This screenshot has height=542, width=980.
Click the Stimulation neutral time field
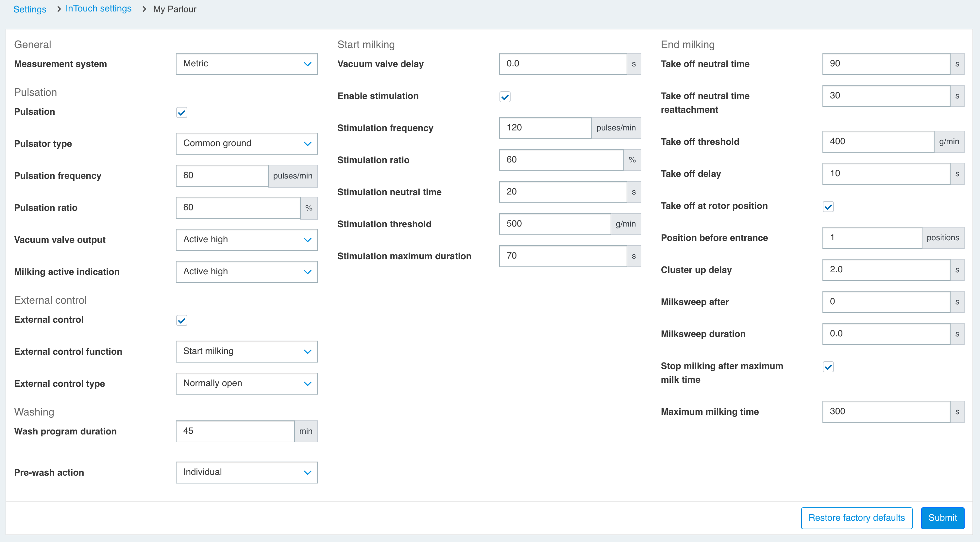tap(563, 192)
